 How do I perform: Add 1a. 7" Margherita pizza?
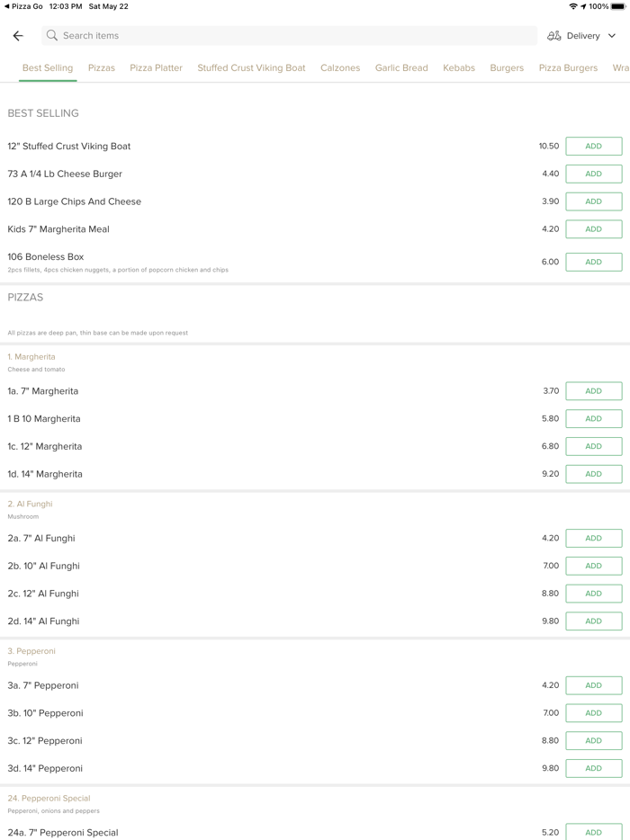point(593,391)
